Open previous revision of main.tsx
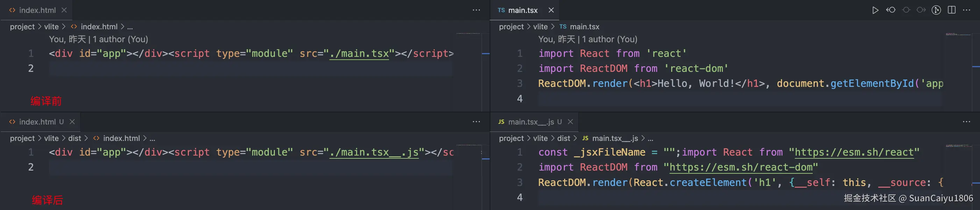 point(890,10)
